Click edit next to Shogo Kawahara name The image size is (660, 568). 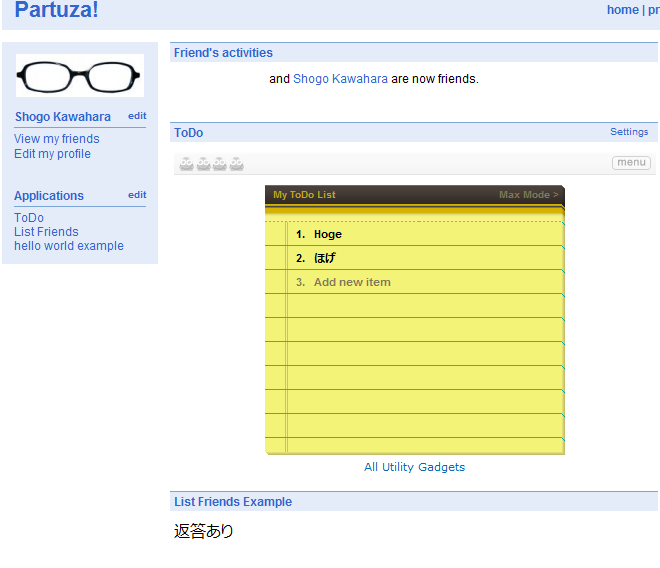tap(137, 116)
